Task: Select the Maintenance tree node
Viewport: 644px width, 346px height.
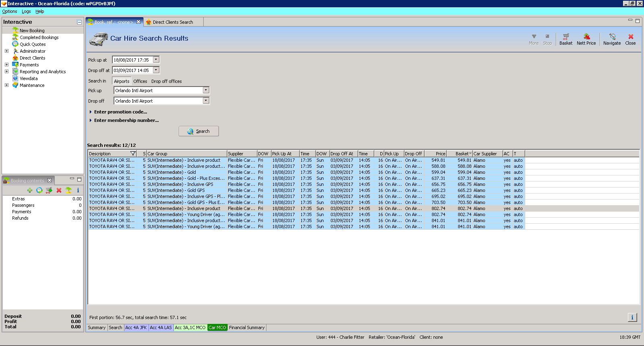Action: tap(32, 85)
